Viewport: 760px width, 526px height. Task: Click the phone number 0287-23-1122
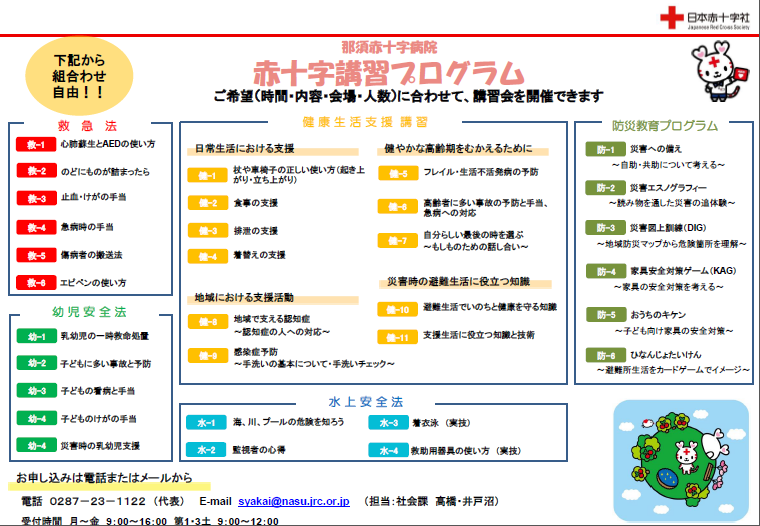tap(97, 501)
